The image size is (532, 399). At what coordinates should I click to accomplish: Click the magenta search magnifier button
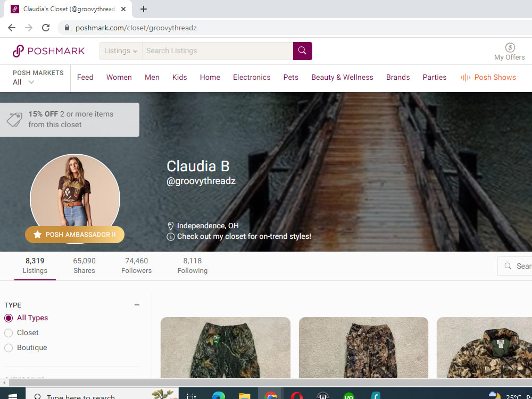[x=302, y=51]
